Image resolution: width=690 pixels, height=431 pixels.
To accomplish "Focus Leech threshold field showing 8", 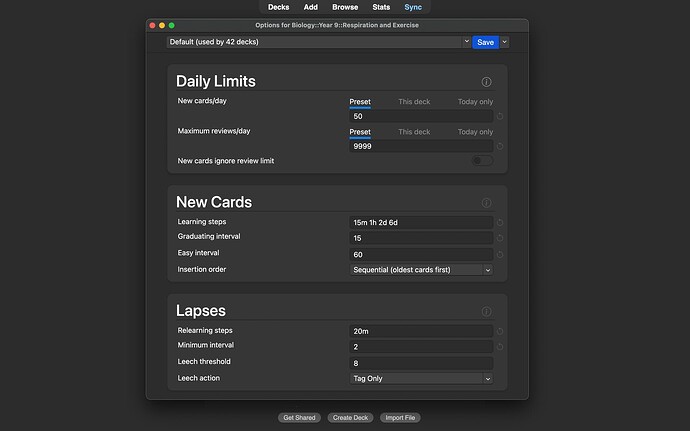I will [x=421, y=363].
